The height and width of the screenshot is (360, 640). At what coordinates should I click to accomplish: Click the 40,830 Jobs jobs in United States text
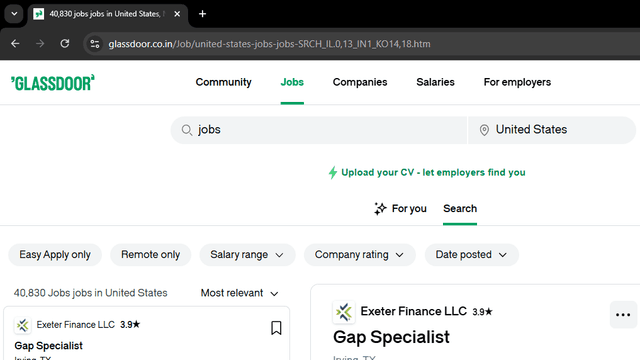pos(91,293)
